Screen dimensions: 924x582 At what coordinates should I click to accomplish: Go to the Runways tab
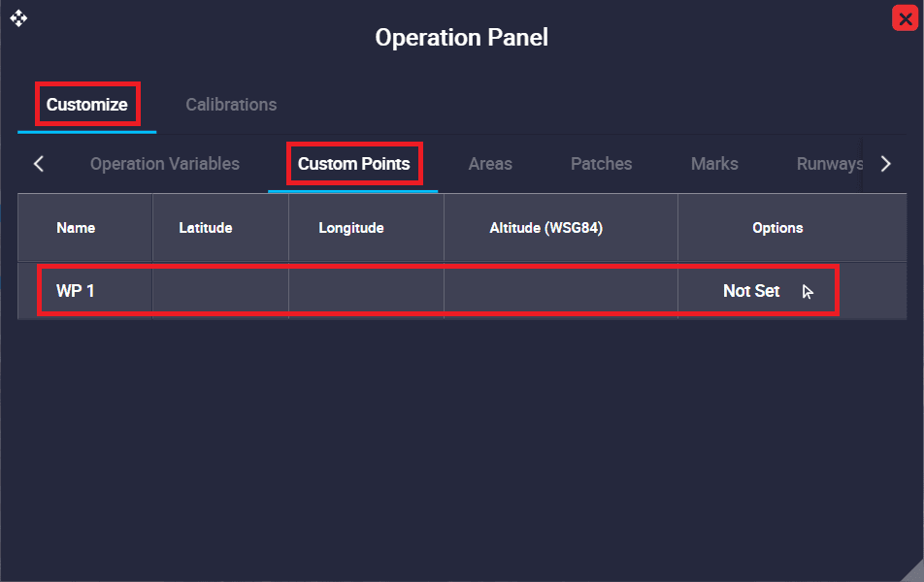(828, 164)
